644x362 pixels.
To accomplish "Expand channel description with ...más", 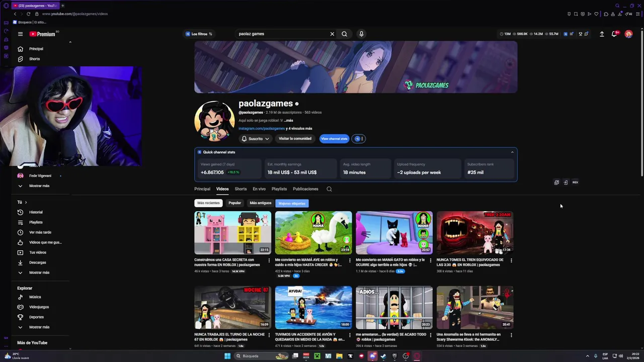I will pos(288,121).
